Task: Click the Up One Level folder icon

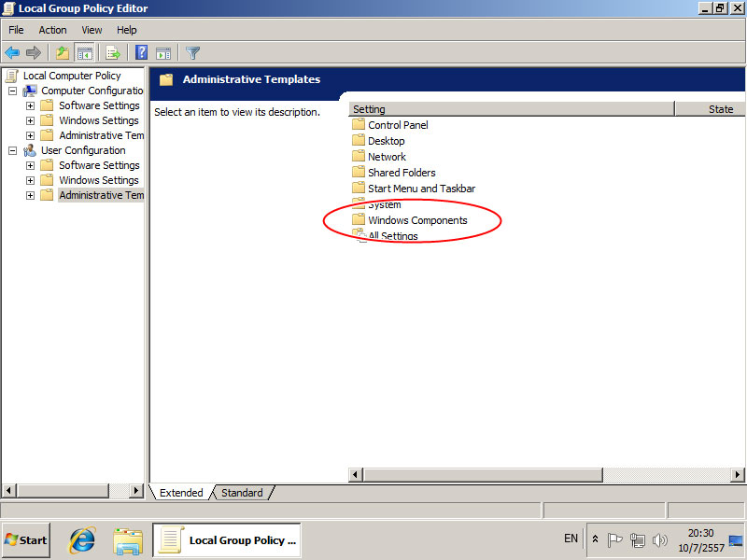Action: 62,53
